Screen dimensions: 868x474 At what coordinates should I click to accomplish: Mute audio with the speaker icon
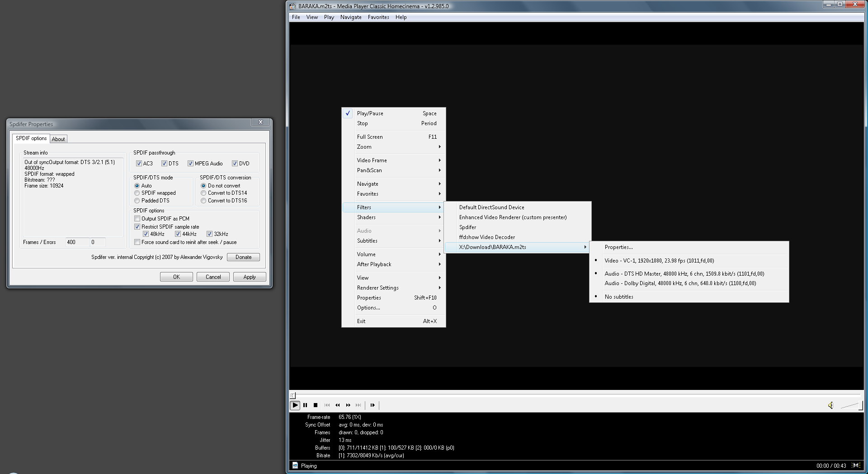click(830, 405)
